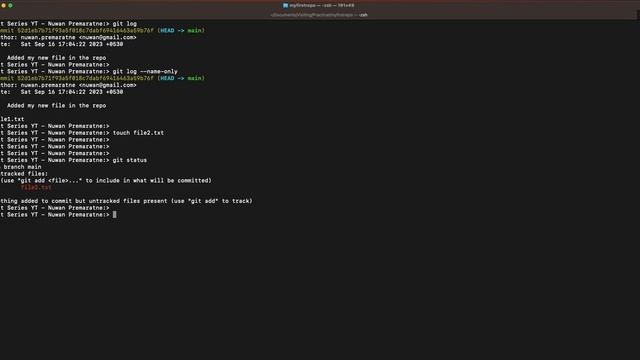Image resolution: width=640 pixels, height=360 pixels.
Task: Click the block cursor at the last prompt
Action: (115, 215)
